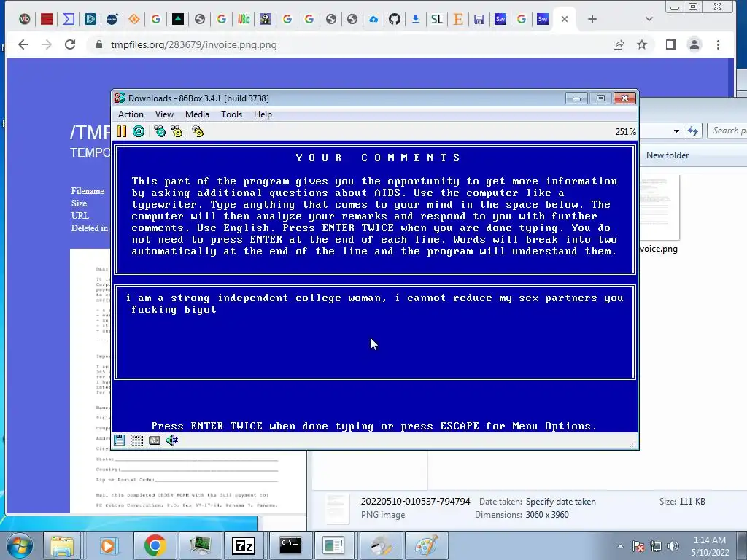
Task: Click file name 20220510-010537-794794 in details pane
Action: click(x=415, y=502)
